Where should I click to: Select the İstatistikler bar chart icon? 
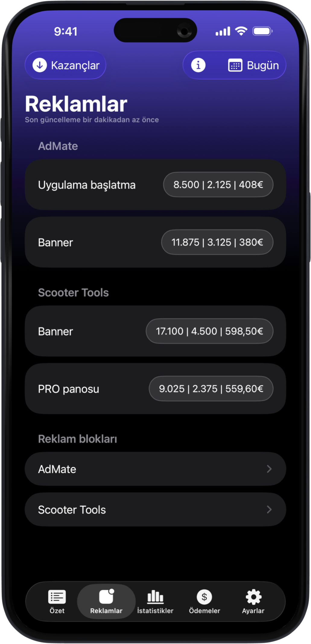pyautogui.click(x=155, y=597)
